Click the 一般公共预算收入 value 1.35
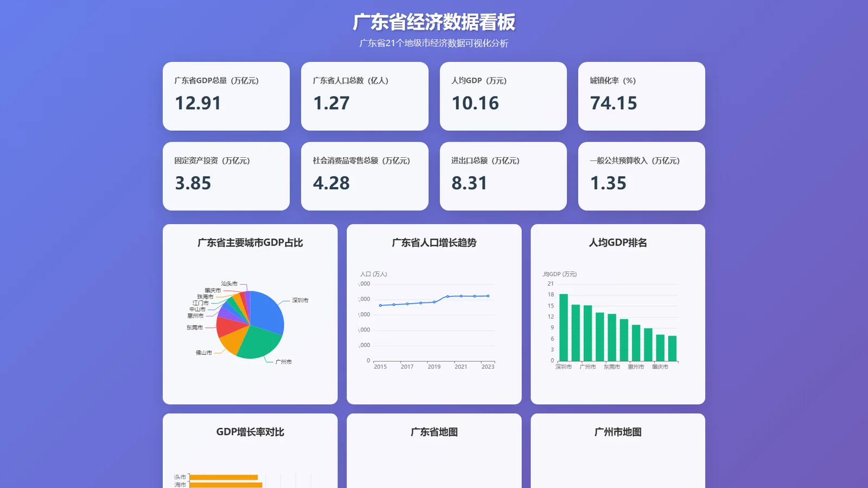The height and width of the screenshot is (488, 868). click(608, 183)
